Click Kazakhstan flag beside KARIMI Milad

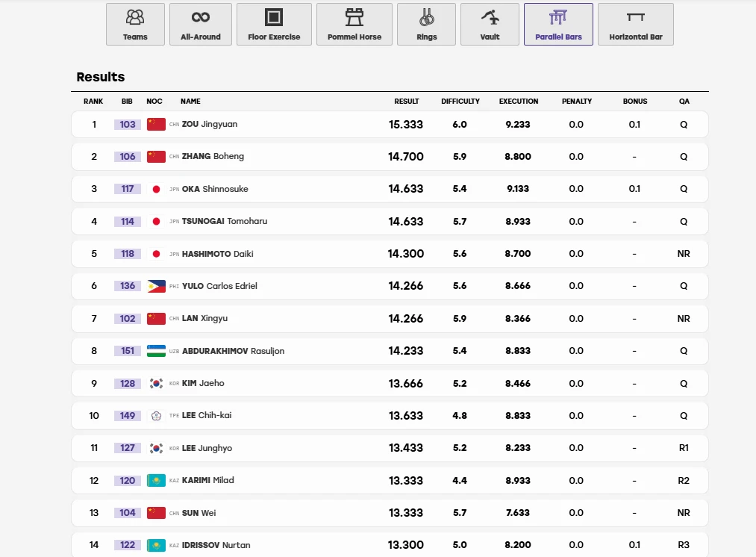click(156, 481)
